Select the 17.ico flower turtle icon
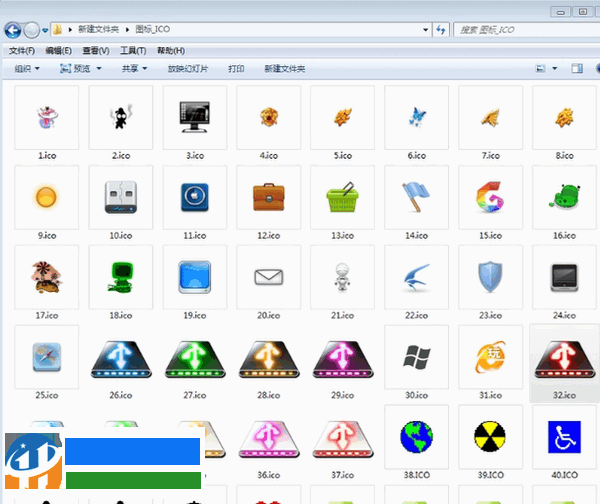Screen dimensions: 600x504 pyautogui.click(x=47, y=277)
